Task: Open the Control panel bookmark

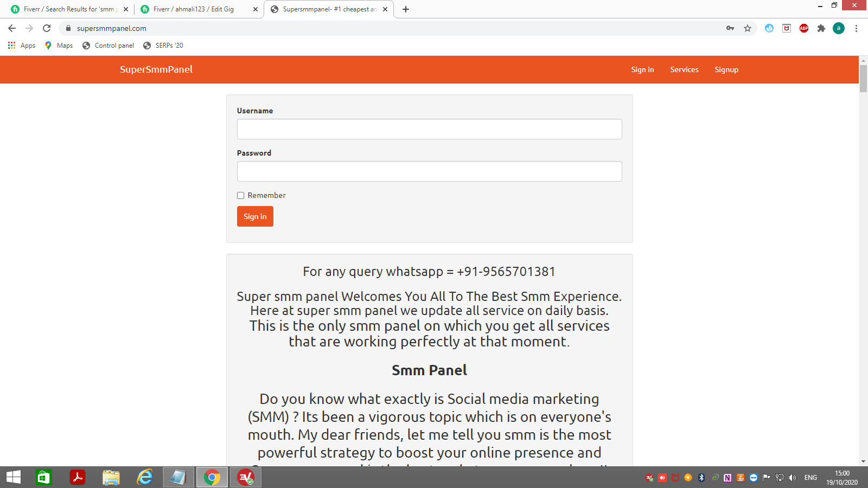Action: [108, 46]
